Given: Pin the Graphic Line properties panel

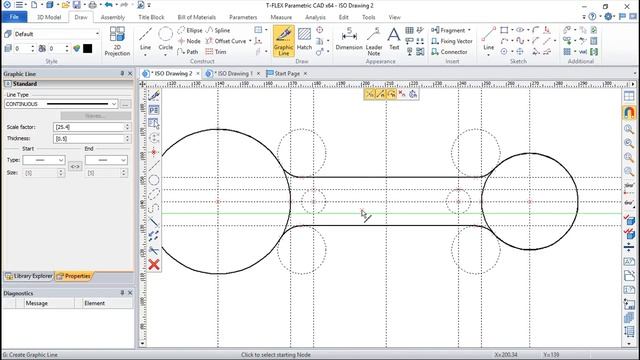Looking at the screenshot, I should [x=122, y=73].
